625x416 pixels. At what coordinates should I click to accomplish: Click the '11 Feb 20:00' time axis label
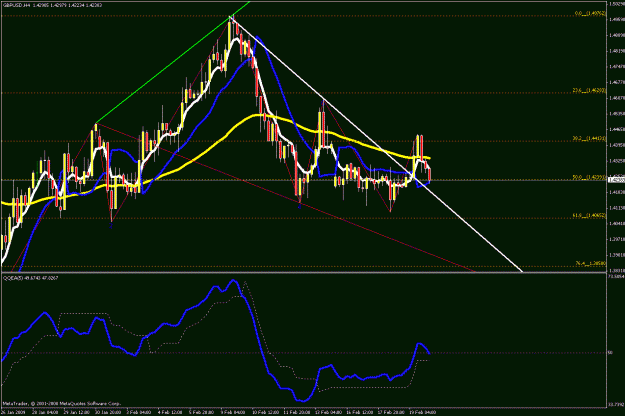tap(297, 412)
